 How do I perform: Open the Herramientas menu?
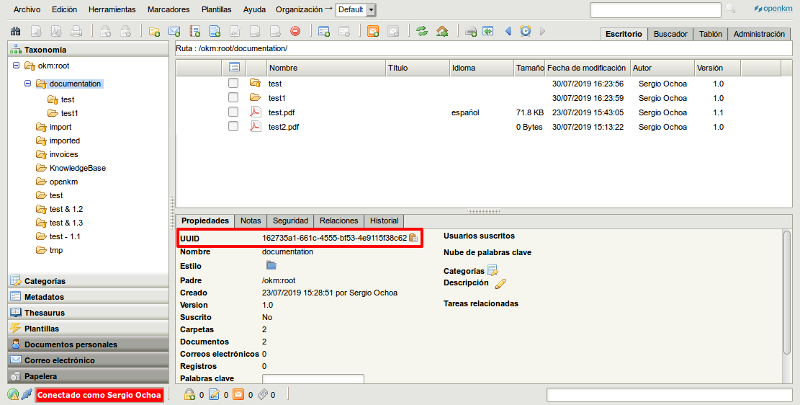[112, 9]
